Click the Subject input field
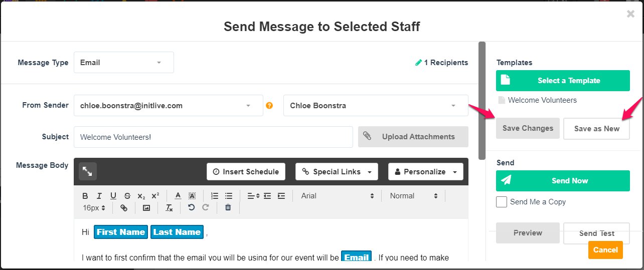 [213, 137]
